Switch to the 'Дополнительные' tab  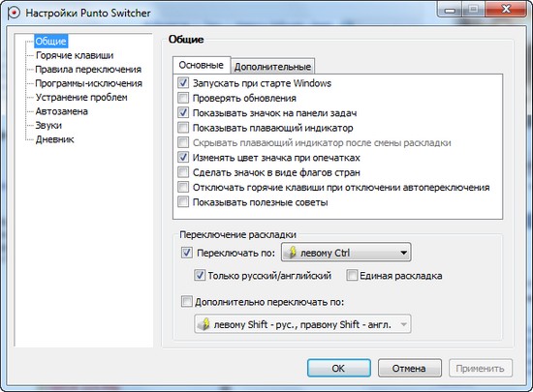272,67
